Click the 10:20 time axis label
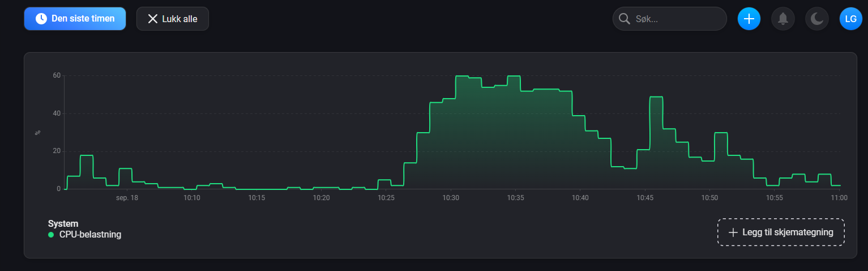Screen dimensions: 868x271 tap(321, 198)
